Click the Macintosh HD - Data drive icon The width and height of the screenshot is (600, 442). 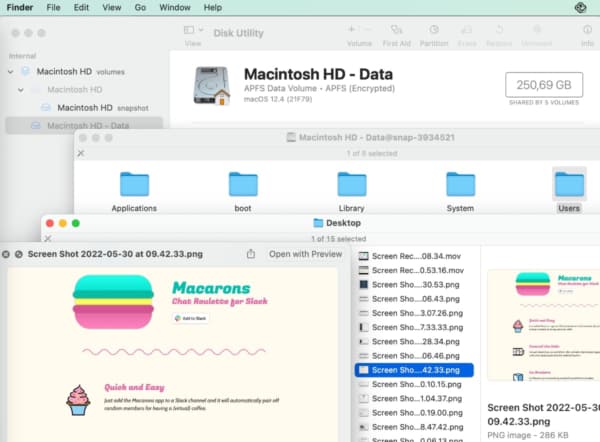pos(212,86)
